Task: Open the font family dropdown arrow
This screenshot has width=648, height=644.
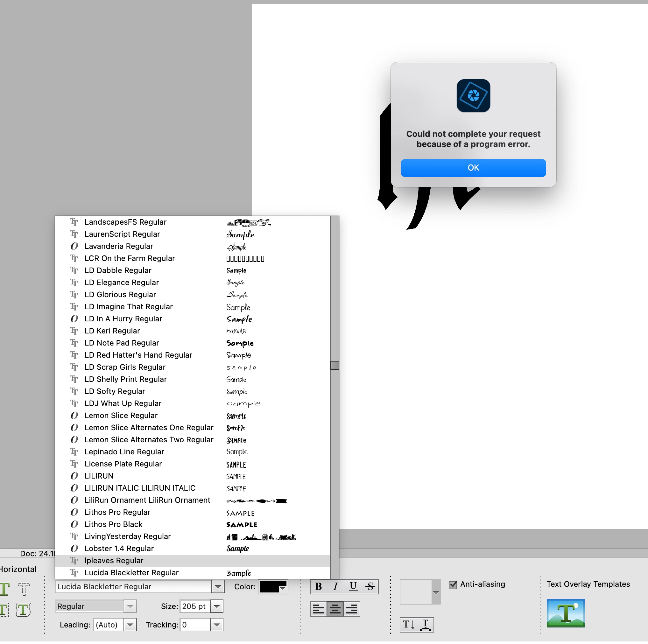Action: pyautogui.click(x=218, y=587)
